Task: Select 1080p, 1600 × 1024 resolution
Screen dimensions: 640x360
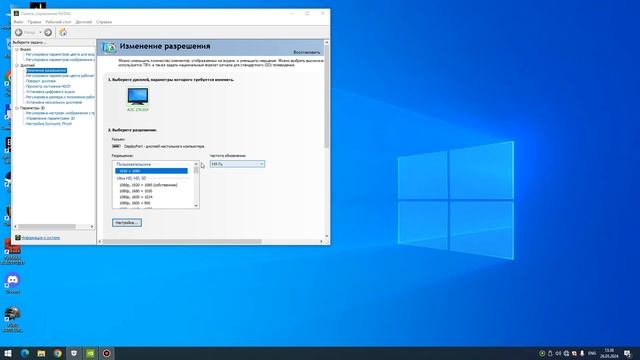Action: tap(136, 197)
